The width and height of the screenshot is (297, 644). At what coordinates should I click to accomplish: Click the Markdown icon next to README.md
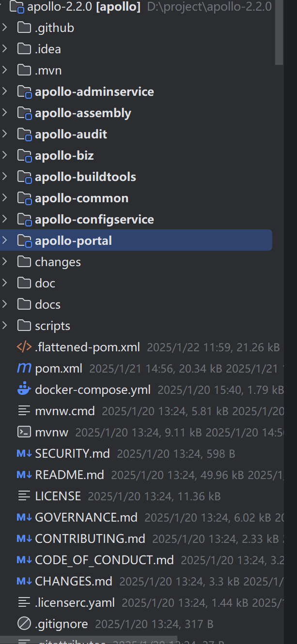pyautogui.click(x=23, y=475)
